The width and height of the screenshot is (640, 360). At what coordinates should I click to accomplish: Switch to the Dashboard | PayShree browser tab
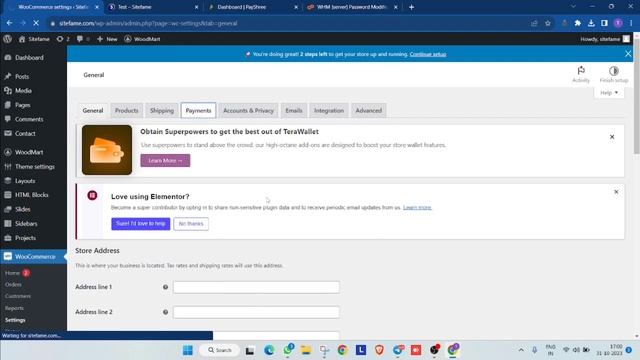(252, 7)
